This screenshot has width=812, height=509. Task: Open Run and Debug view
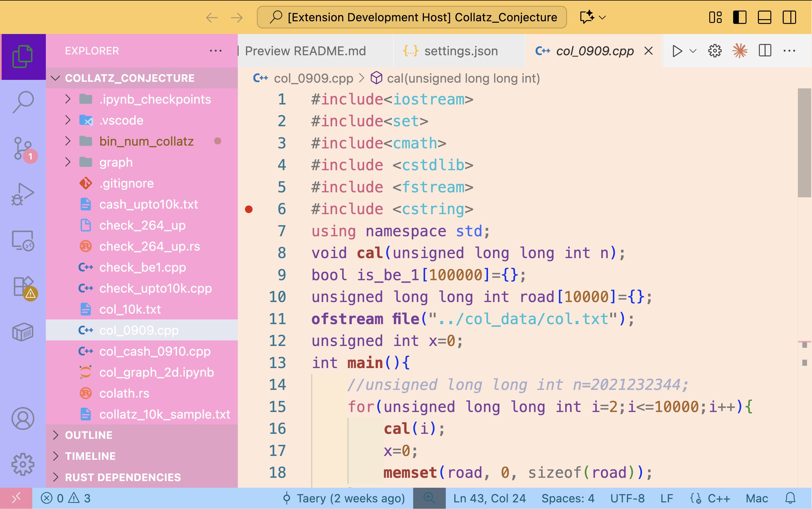(23, 194)
